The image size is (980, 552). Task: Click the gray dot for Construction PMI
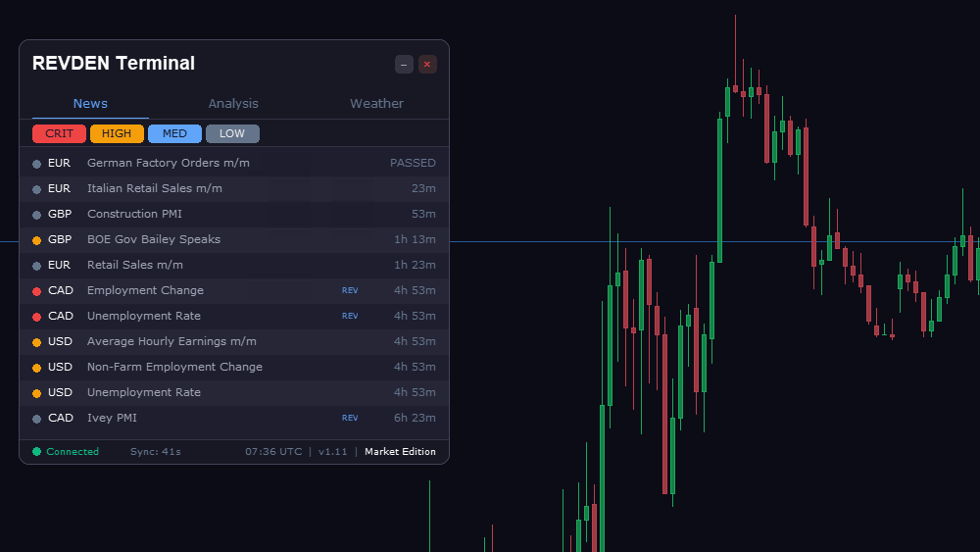coord(37,215)
